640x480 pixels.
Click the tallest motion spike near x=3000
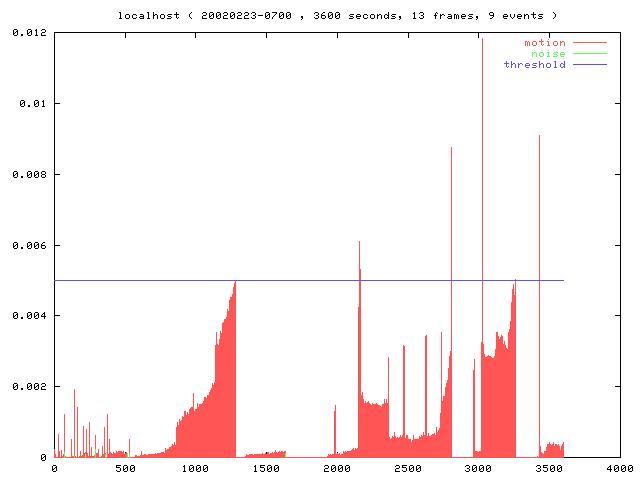(482, 40)
